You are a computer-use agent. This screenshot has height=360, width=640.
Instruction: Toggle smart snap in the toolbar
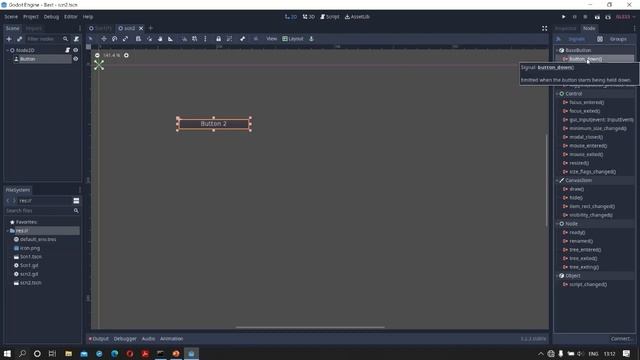pos(184,39)
